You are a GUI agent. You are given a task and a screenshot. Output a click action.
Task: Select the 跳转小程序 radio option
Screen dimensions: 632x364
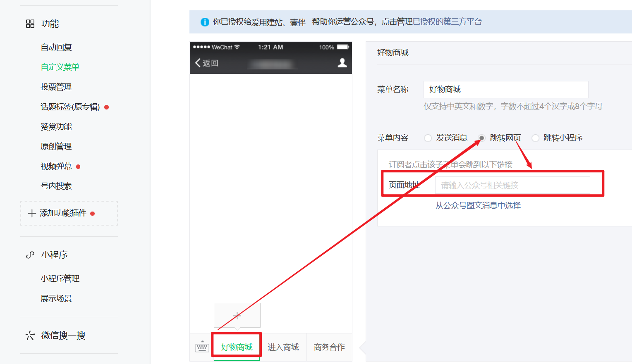point(536,138)
